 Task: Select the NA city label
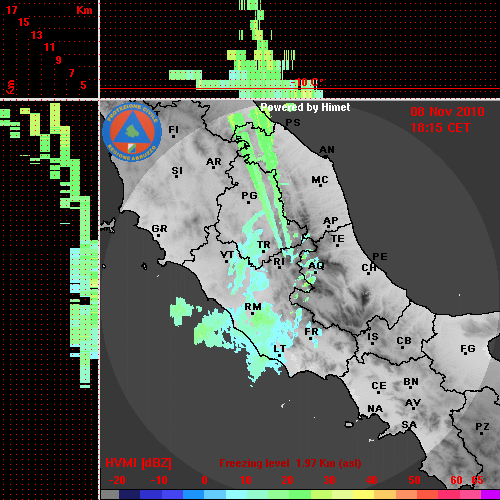coord(375,408)
